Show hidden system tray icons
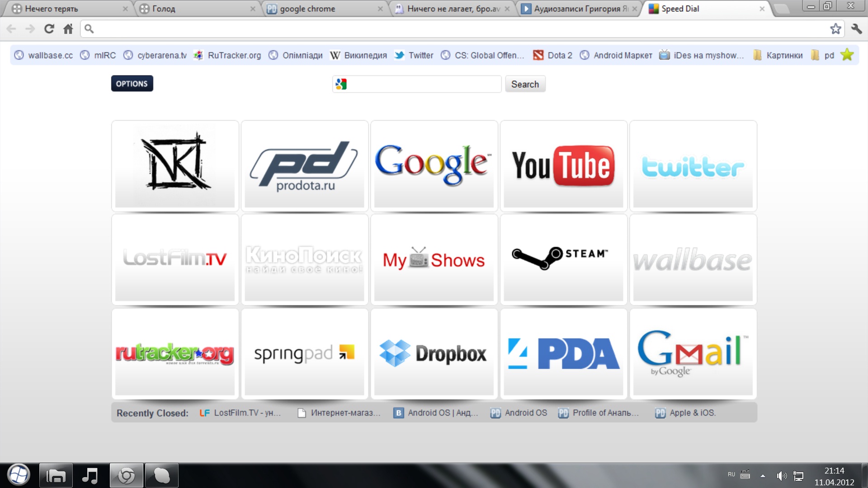 [763, 476]
